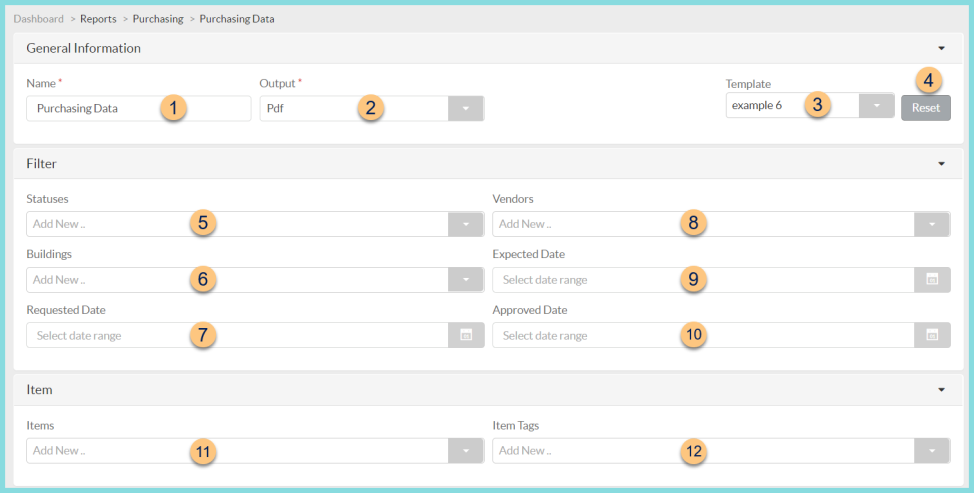The height and width of the screenshot is (493, 974).
Task: Expand the Statuses dropdown arrow
Action: (466, 224)
